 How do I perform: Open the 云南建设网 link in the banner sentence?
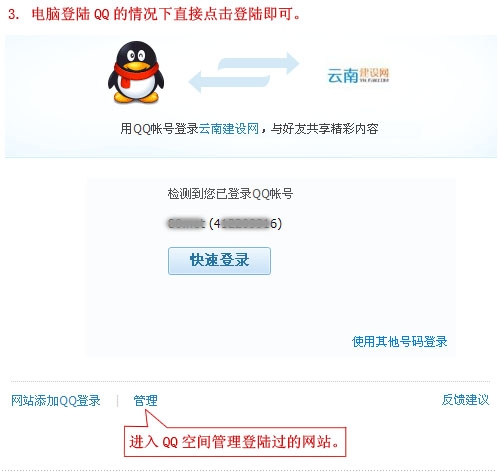(229, 128)
